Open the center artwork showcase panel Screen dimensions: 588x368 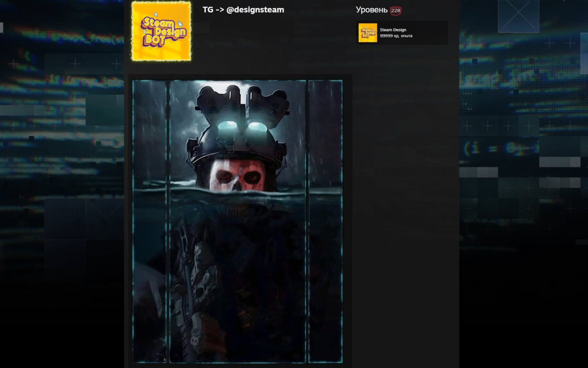[238, 221]
